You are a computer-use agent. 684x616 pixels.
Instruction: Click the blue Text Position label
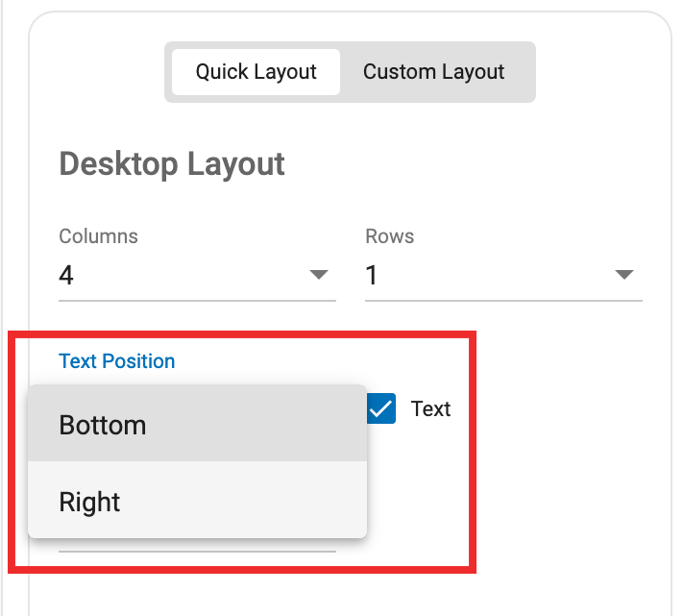pyautogui.click(x=117, y=361)
